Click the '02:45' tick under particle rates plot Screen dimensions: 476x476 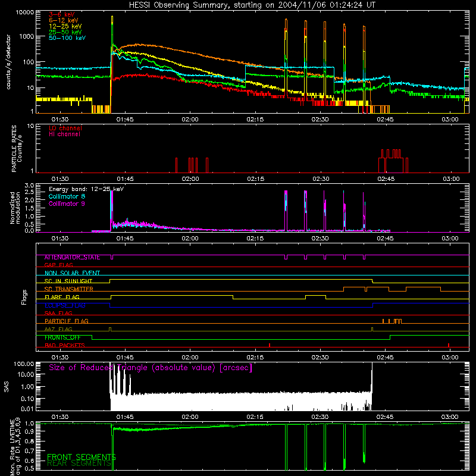coord(386,179)
